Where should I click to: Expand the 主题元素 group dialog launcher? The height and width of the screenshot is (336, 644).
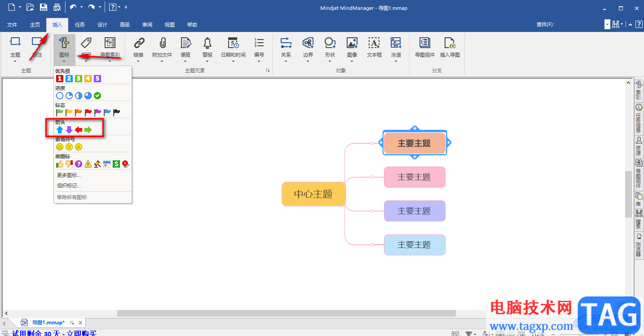268,71
